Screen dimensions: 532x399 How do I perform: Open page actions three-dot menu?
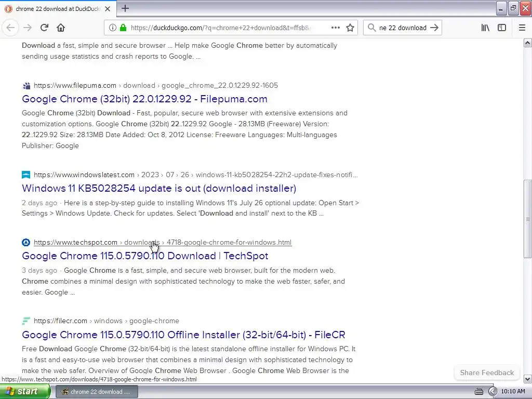[x=335, y=28]
